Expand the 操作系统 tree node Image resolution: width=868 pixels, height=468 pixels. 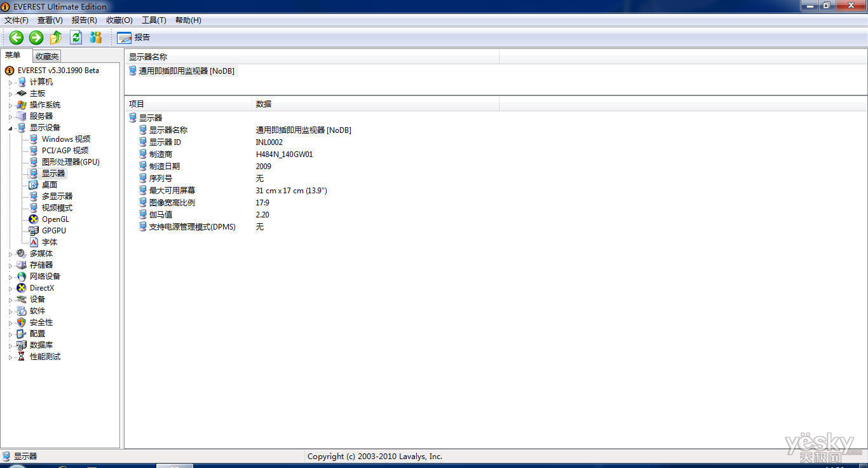tap(10, 105)
